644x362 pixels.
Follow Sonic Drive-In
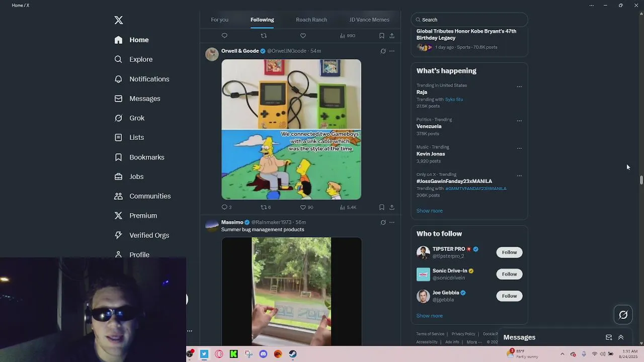point(509,274)
